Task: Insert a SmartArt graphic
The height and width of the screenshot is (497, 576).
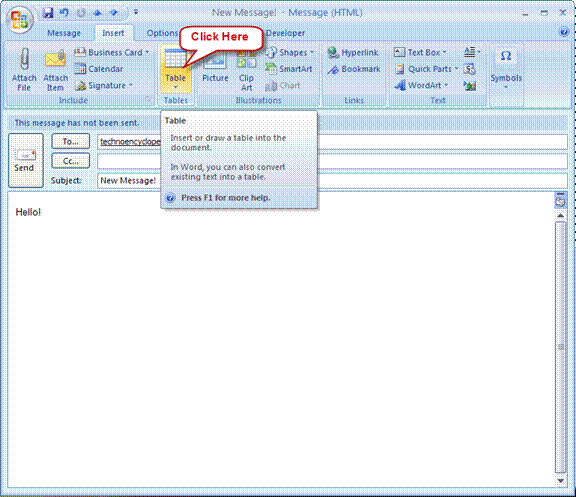Action: coord(289,69)
